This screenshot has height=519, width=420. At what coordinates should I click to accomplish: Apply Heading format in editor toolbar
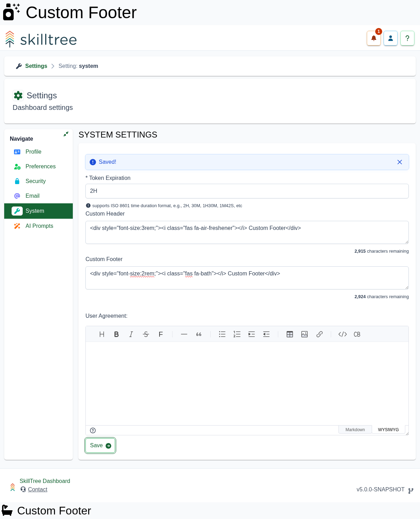102,334
